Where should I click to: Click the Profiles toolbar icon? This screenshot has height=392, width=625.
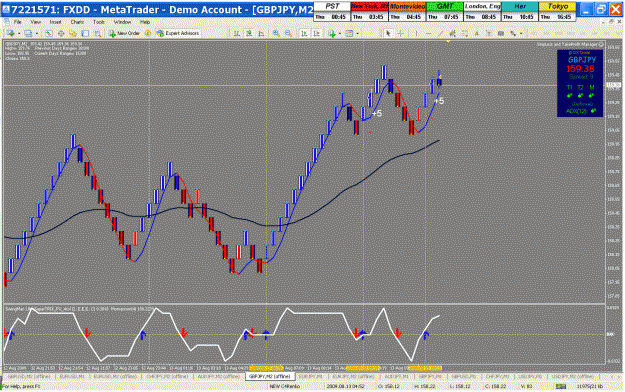click(x=28, y=34)
